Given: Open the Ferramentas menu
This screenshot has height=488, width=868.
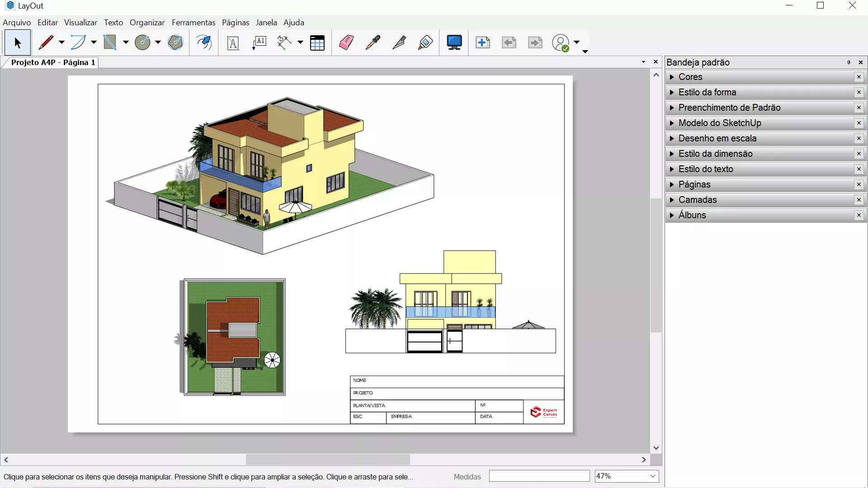Looking at the screenshot, I should (193, 23).
